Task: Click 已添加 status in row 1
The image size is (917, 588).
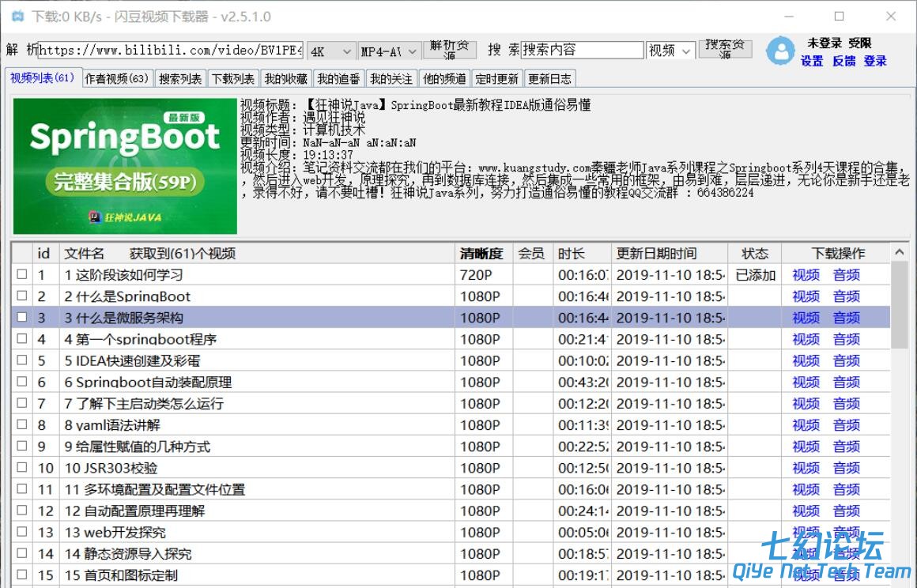Action: pos(755,275)
